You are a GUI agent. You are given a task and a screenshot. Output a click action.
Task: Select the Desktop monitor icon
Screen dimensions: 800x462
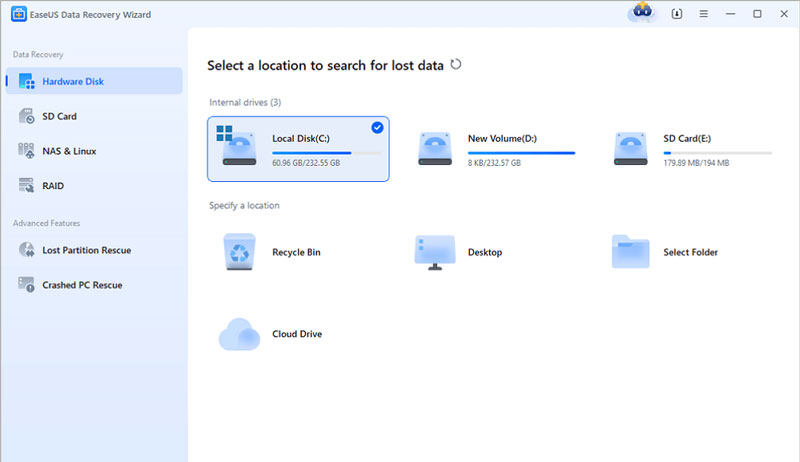[435, 252]
